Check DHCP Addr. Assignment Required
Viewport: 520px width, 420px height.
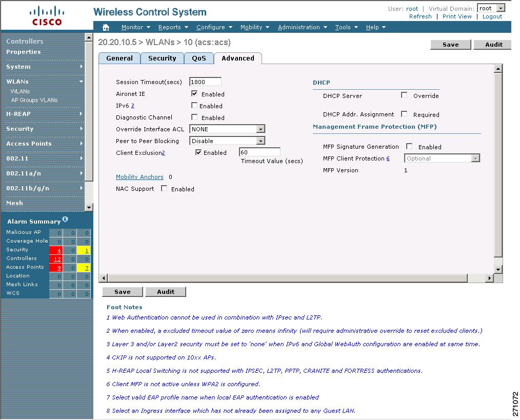click(404, 114)
